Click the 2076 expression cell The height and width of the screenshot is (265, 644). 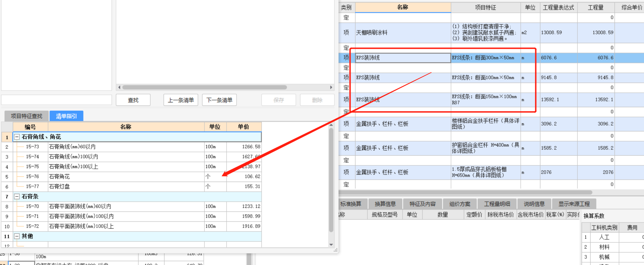(558, 172)
